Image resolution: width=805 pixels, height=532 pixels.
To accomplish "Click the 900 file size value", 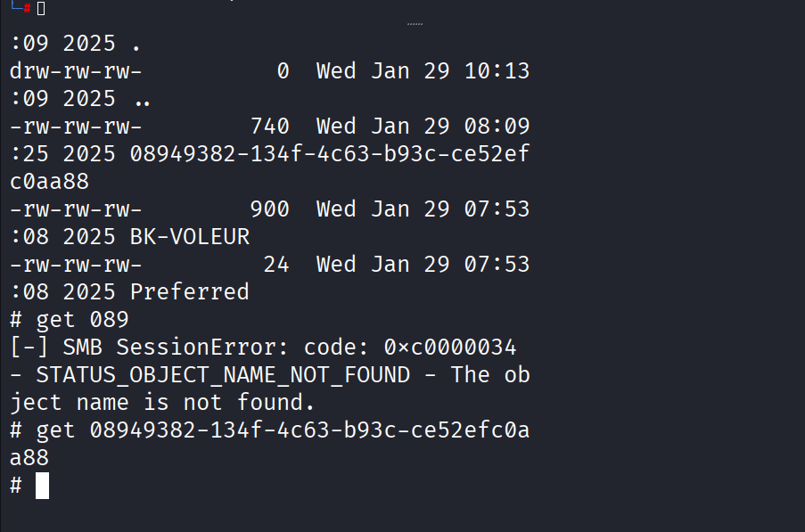I will coord(269,209).
